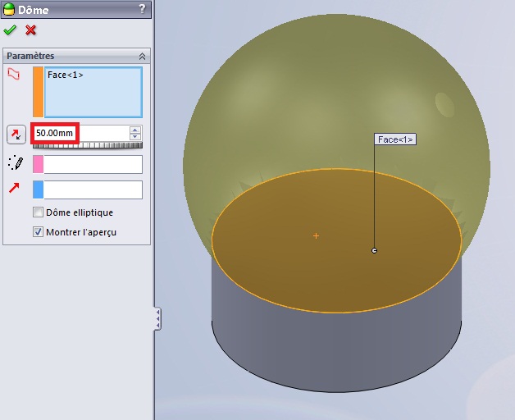
Task: Collapse the Paramètres section
Action: (142, 56)
